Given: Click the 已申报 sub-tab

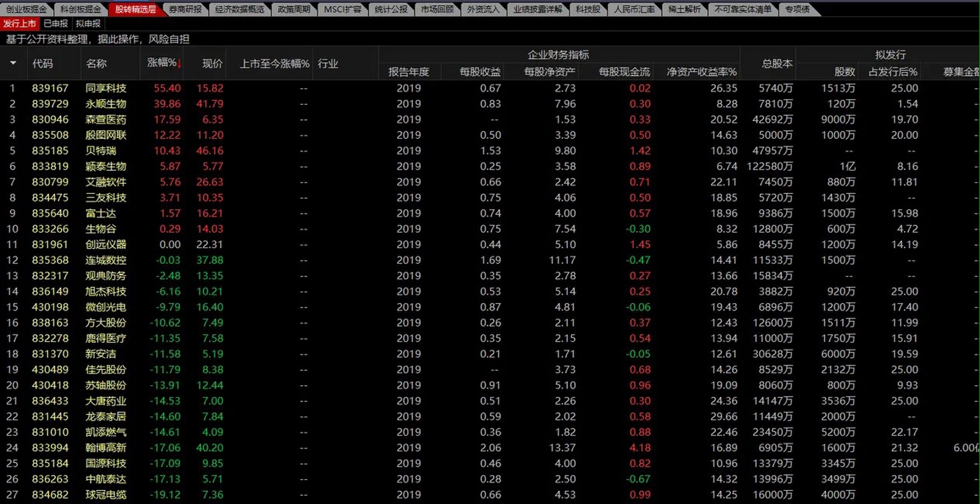Looking at the screenshot, I should (x=55, y=24).
